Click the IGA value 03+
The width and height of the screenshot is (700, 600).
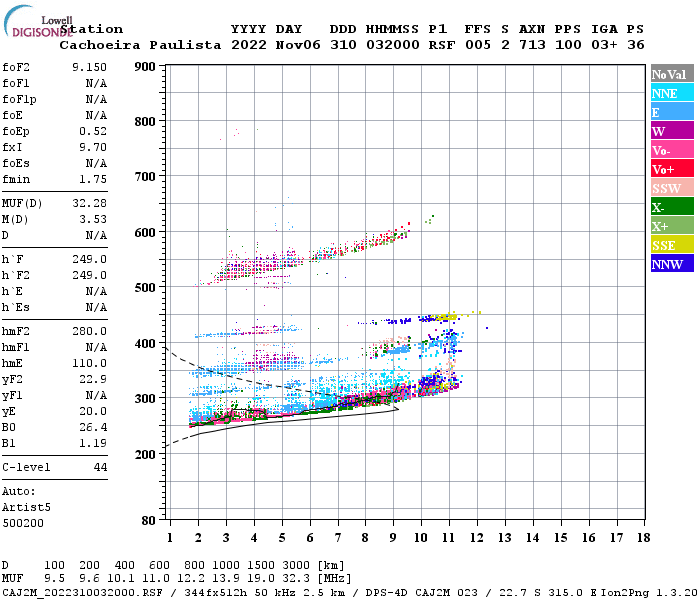604,45
